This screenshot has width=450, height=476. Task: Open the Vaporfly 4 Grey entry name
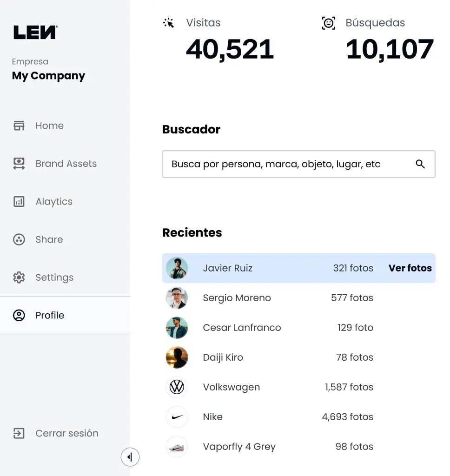point(239,447)
